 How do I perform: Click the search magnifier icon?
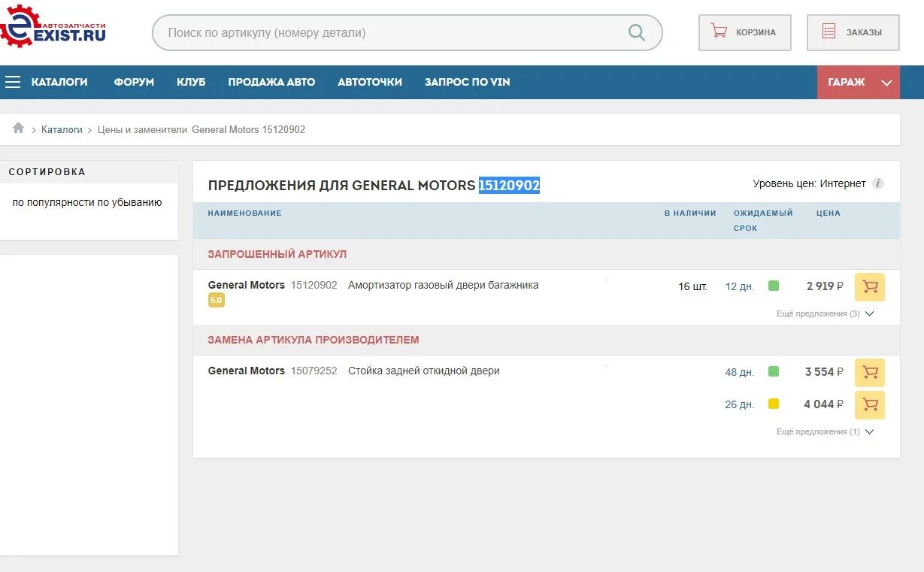tap(636, 32)
